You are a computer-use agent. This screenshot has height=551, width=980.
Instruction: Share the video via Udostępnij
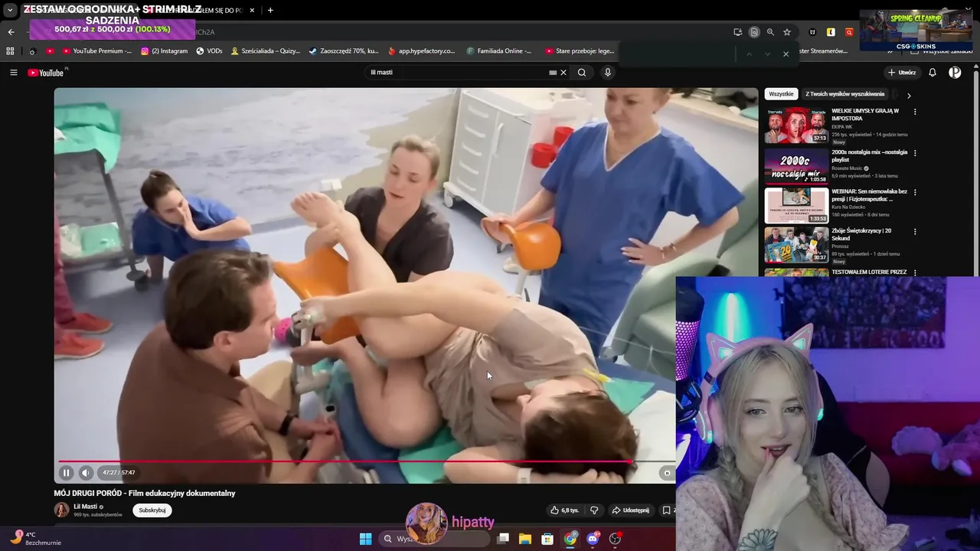click(630, 510)
